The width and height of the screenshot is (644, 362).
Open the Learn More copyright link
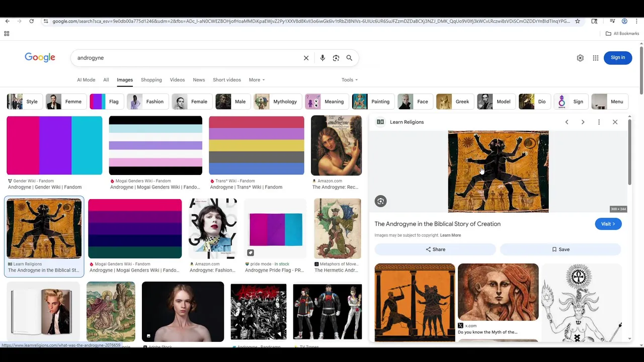click(x=450, y=235)
